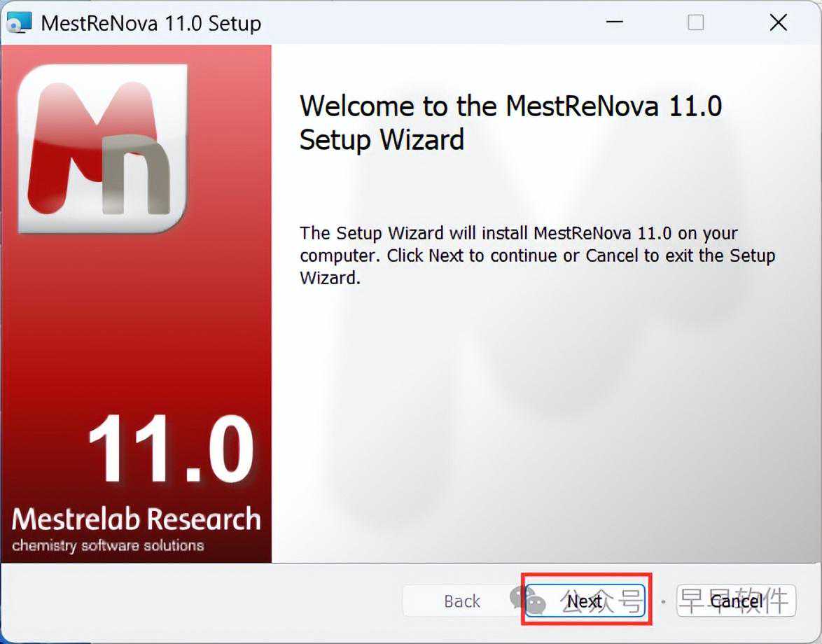Click the 公众号 watermark text
822x644 pixels.
601,600
